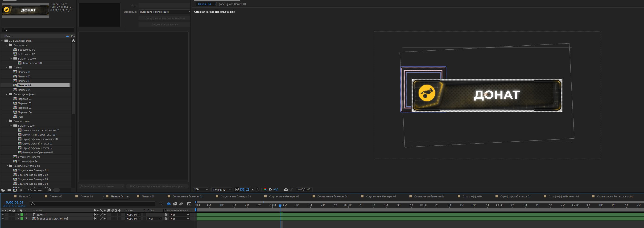Take a snapshot with the camera icon

286,190
